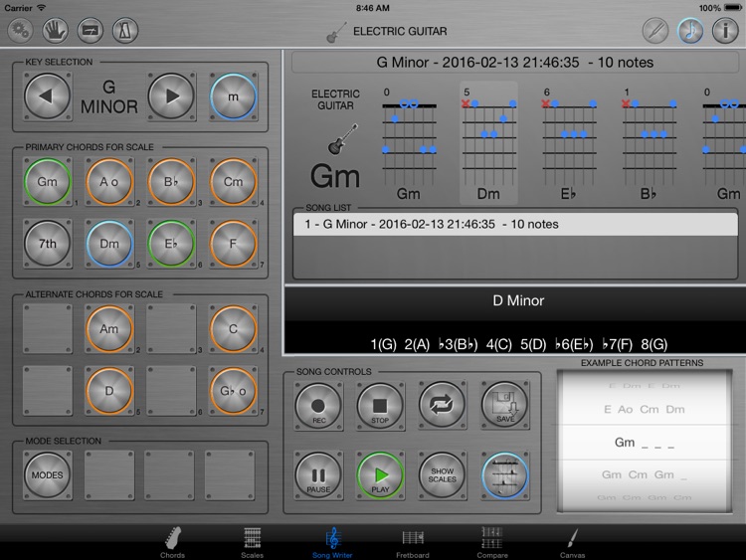Pick 'E Ao Cm Dm' chord pattern
This screenshot has width=746, height=560.
tap(645, 409)
